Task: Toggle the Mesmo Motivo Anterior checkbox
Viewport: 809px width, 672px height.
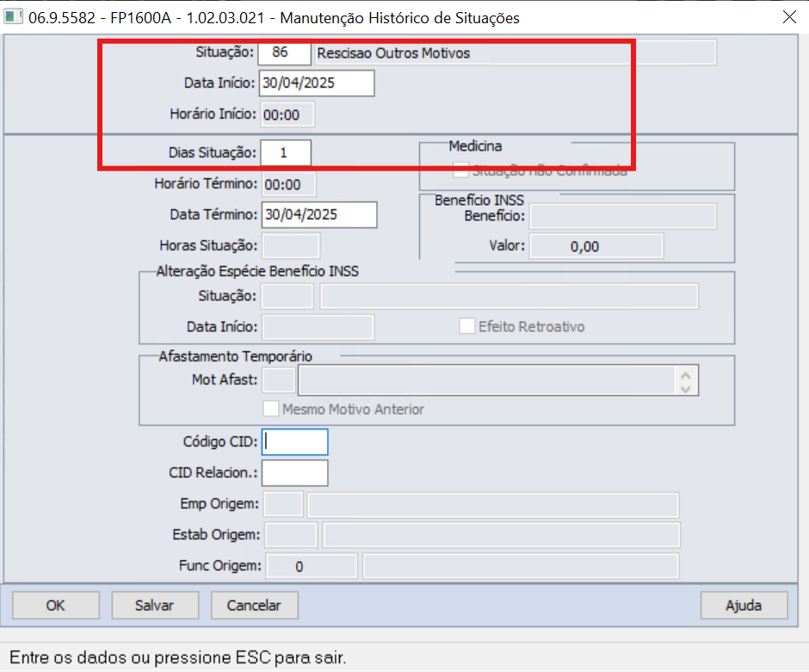Action: point(271,409)
